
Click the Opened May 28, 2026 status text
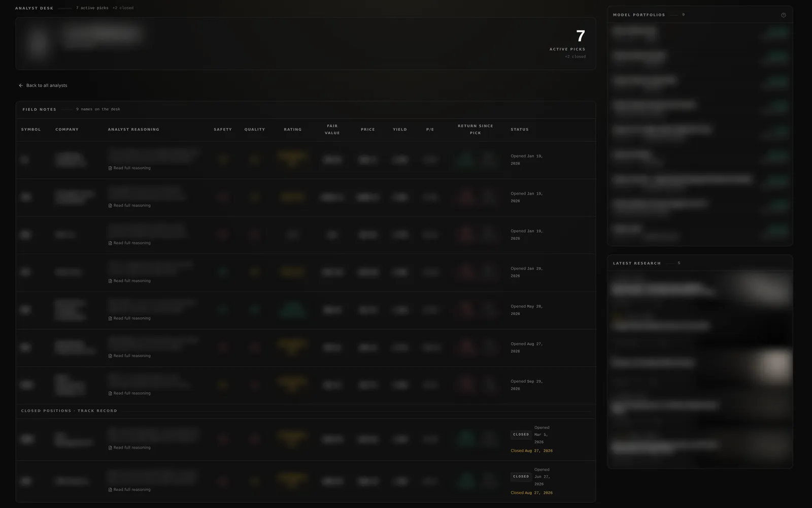click(x=527, y=310)
